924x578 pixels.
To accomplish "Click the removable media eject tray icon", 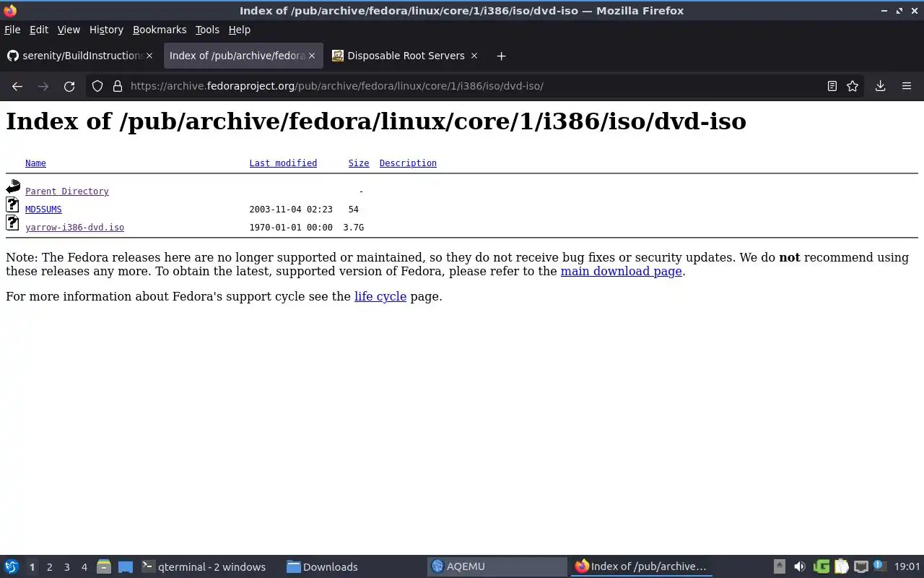I will click(x=780, y=566).
